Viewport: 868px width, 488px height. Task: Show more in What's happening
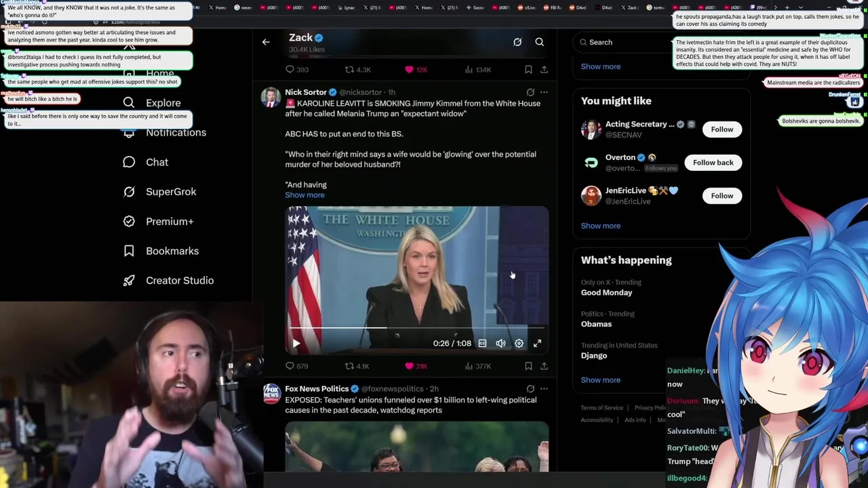[600, 380]
